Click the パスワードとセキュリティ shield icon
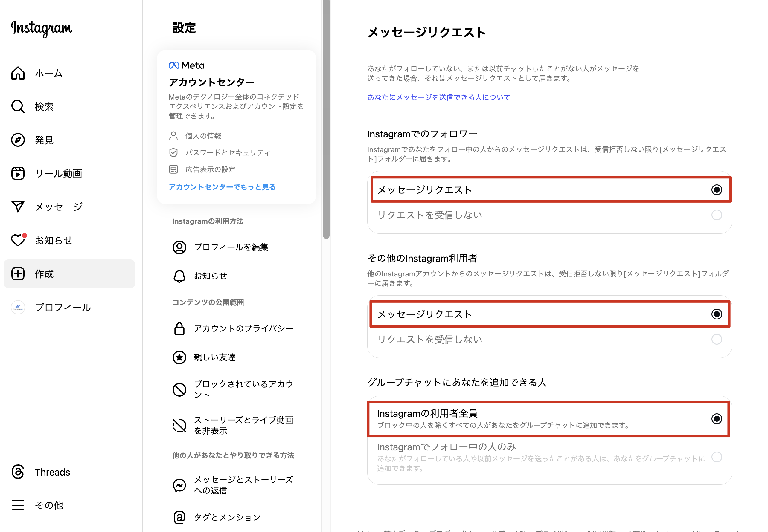Image resolution: width=768 pixels, height=532 pixels. 173,152
